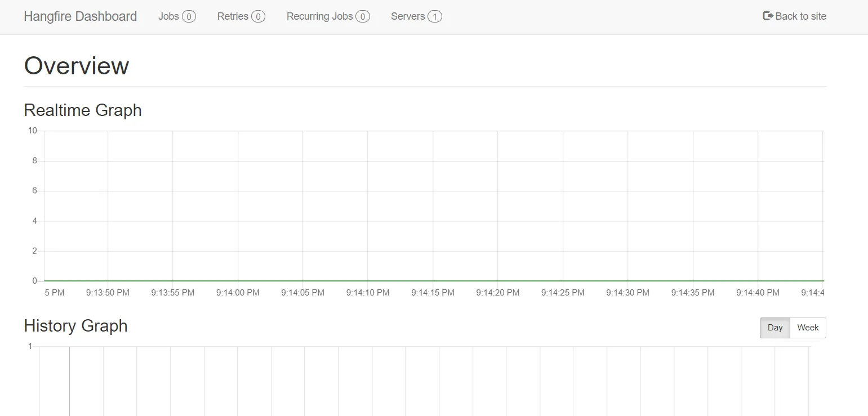The height and width of the screenshot is (416, 868).
Task: Click the Overview page heading
Action: click(77, 66)
